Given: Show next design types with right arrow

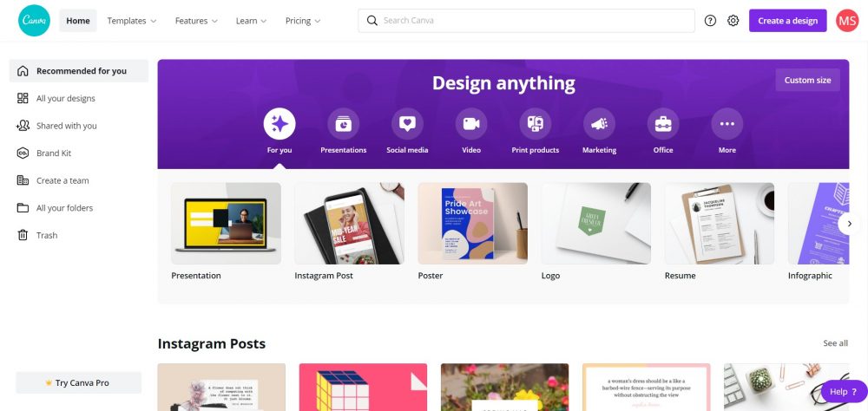Looking at the screenshot, I should coord(849,224).
